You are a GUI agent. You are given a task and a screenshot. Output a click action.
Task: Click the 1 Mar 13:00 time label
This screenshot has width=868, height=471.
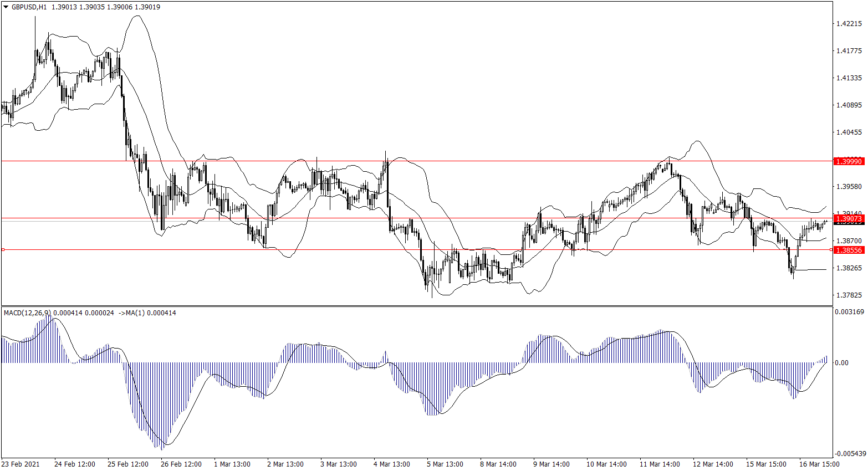(232, 464)
